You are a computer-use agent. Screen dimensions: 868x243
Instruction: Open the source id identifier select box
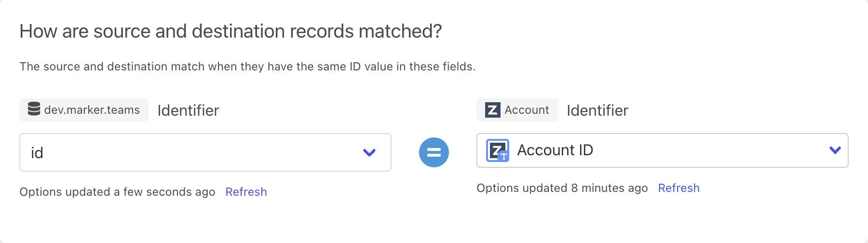click(x=193, y=152)
